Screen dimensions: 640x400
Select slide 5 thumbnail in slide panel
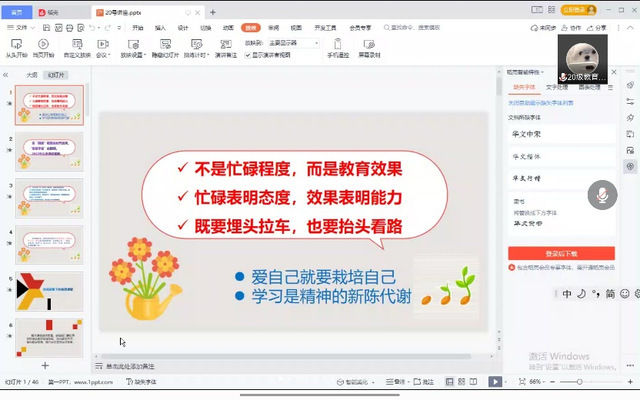[x=50, y=292]
